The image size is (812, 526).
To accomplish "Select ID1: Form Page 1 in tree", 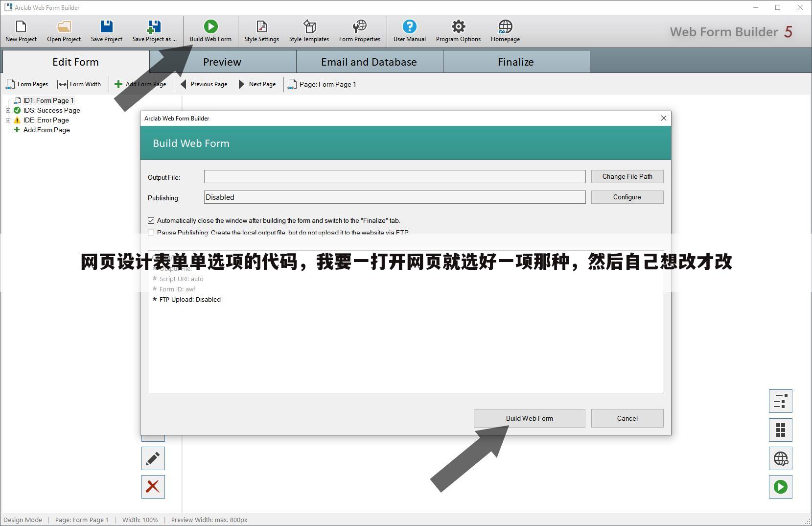I will click(x=48, y=100).
